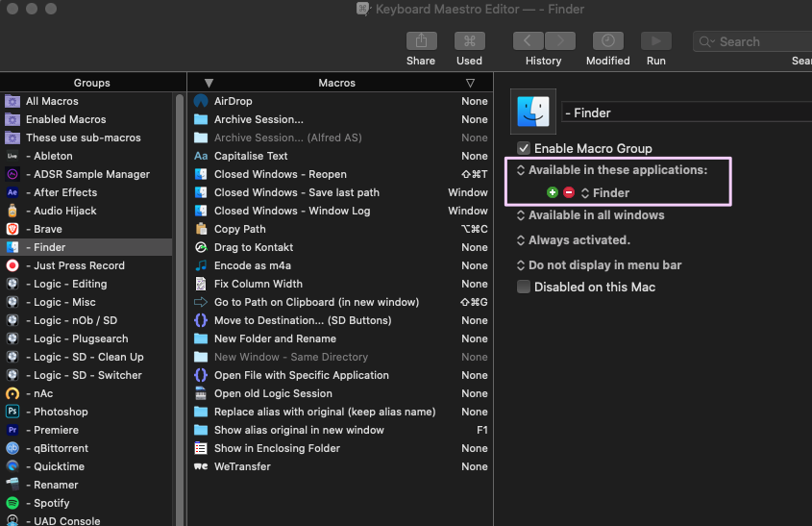Click the Brave group icon

click(x=12, y=229)
